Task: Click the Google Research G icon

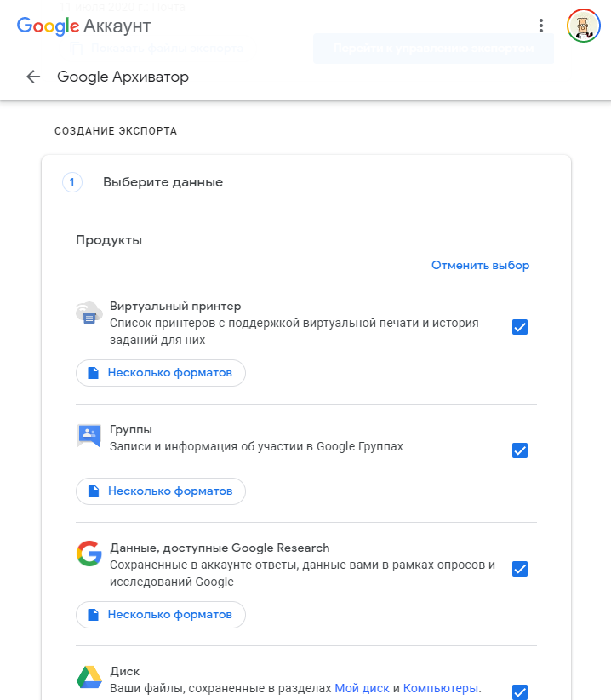Action: [89, 554]
